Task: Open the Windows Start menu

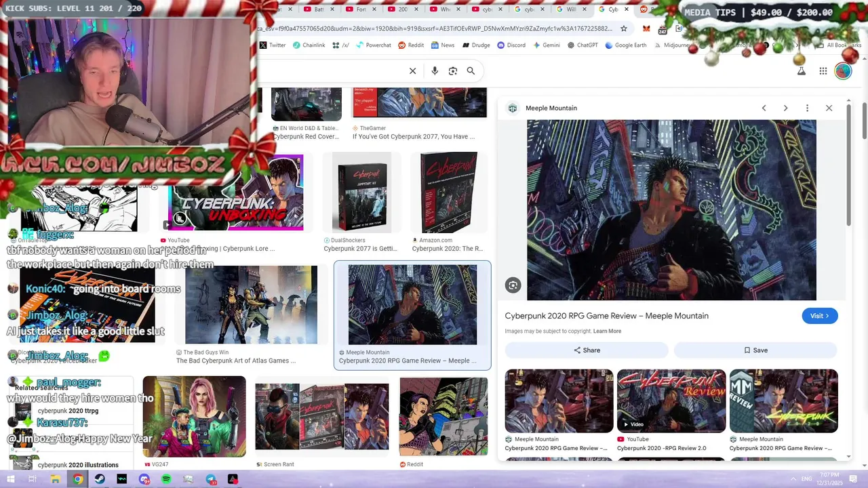Action: point(11,479)
